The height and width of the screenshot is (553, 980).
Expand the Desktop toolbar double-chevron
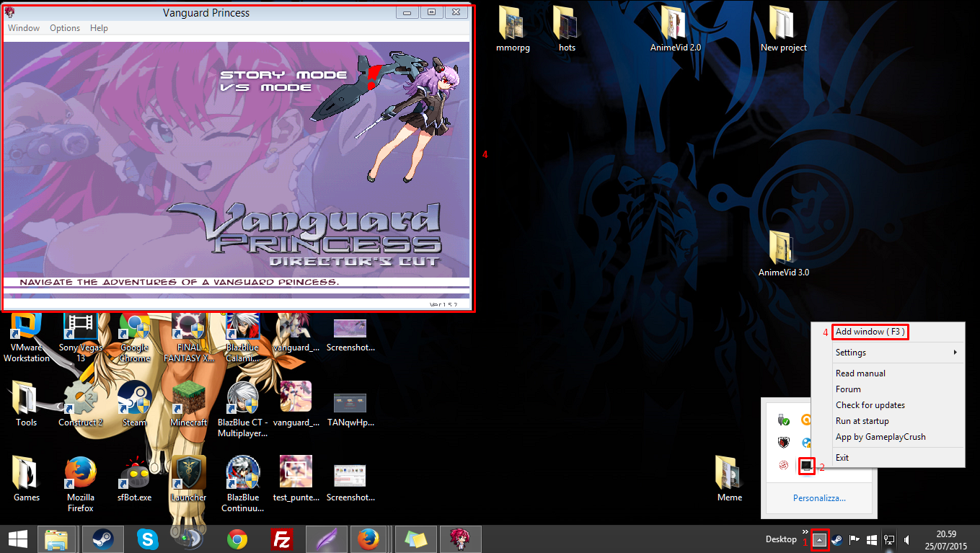[805, 532]
